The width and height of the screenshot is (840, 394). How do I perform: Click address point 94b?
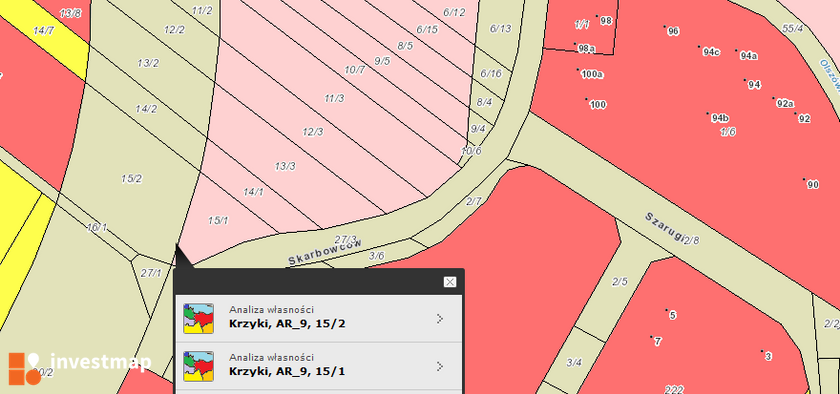(720, 118)
